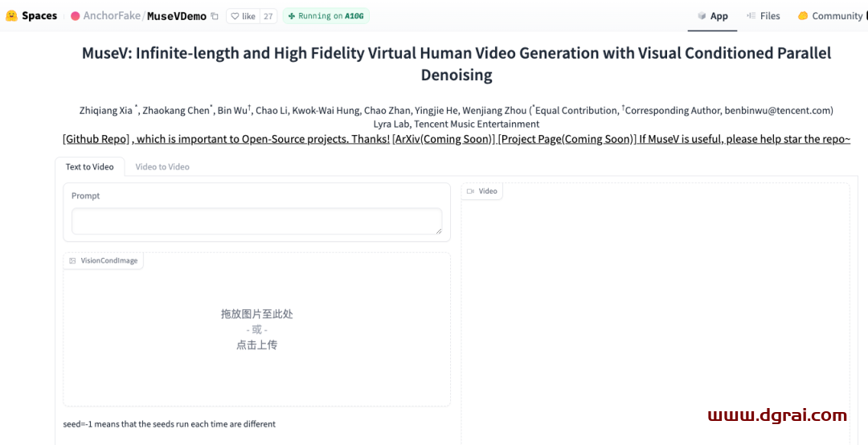This screenshot has height=445, width=868.
Task: Click the Community tab chat icon
Action: (x=803, y=15)
